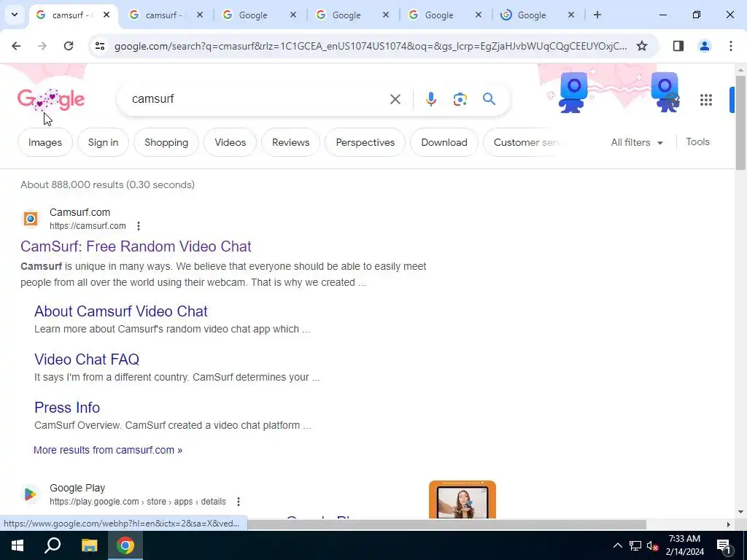Select the Reviews filter chip
This screenshot has width=747, height=560.
[x=290, y=142]
